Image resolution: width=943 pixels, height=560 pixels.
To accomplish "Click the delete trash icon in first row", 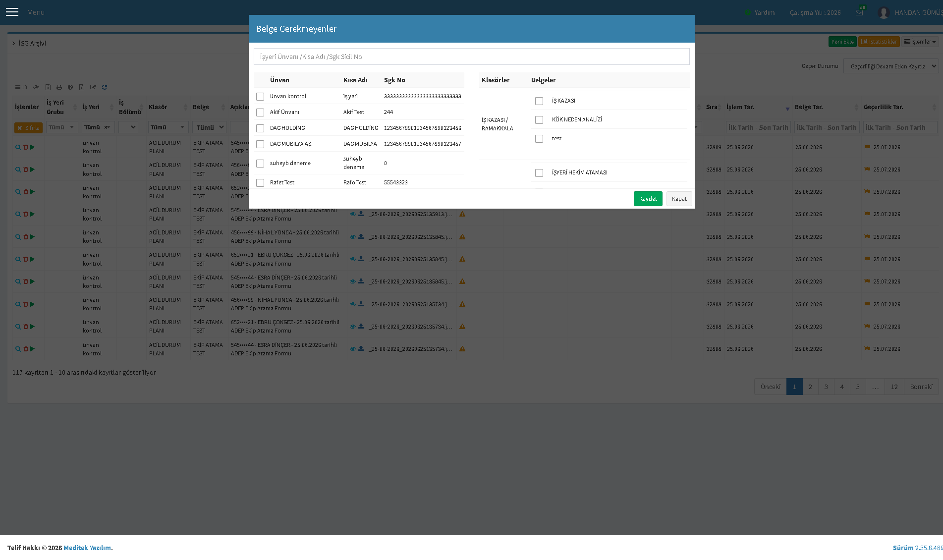I will [x=25, y=147].
